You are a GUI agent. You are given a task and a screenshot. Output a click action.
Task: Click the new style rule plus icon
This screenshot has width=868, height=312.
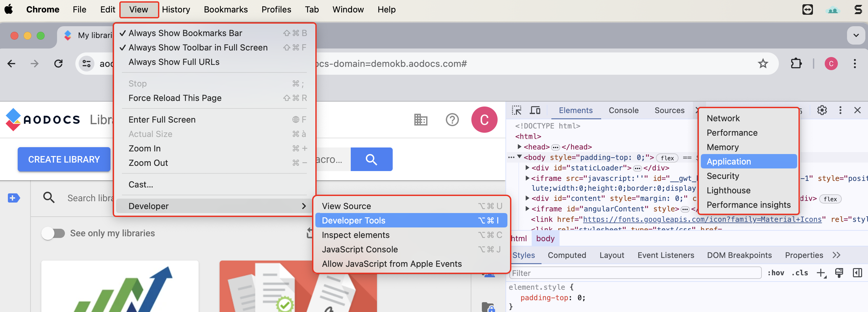click(x=821, y=273)
